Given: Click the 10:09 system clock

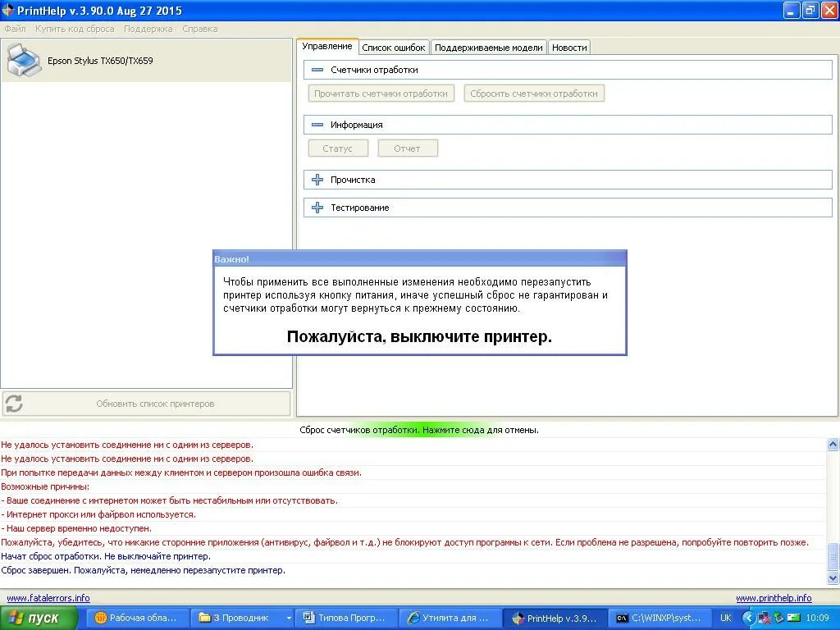Looking at the screenshot, I should pyautogui.click(x=818, y=619).
